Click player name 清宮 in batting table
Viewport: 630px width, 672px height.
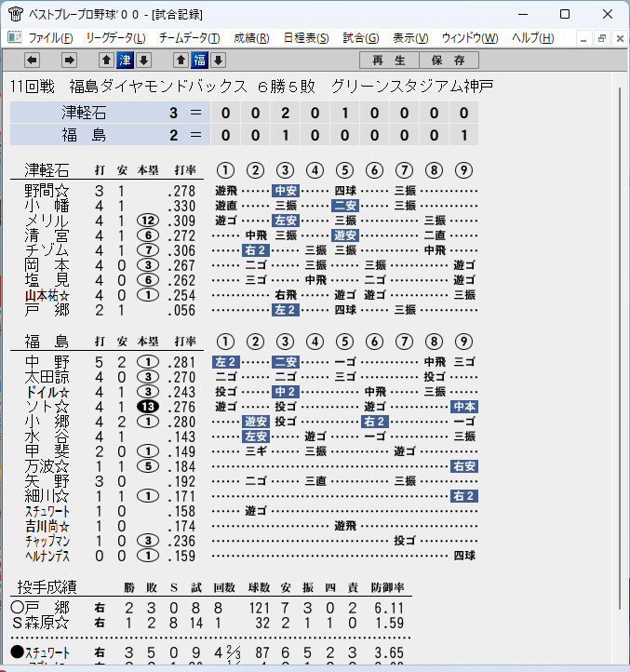(x=47, y=235)
